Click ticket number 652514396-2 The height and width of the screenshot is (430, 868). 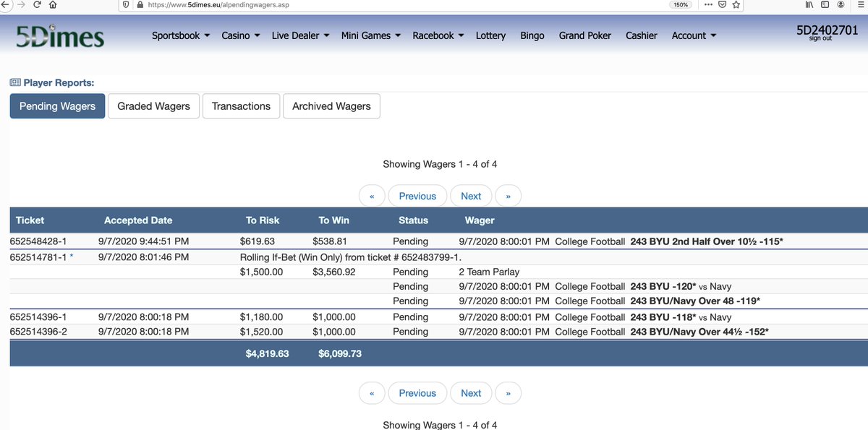38,332
